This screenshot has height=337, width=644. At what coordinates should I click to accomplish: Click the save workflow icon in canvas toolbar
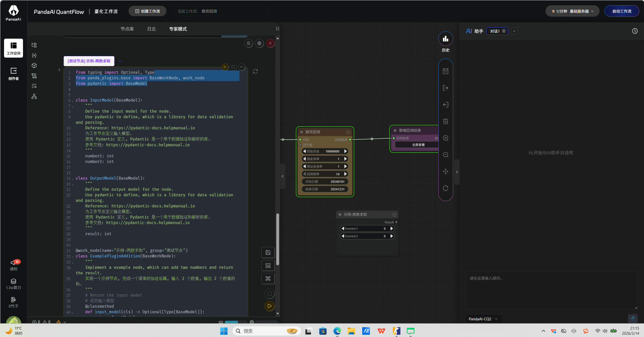(x=445, y=71)
